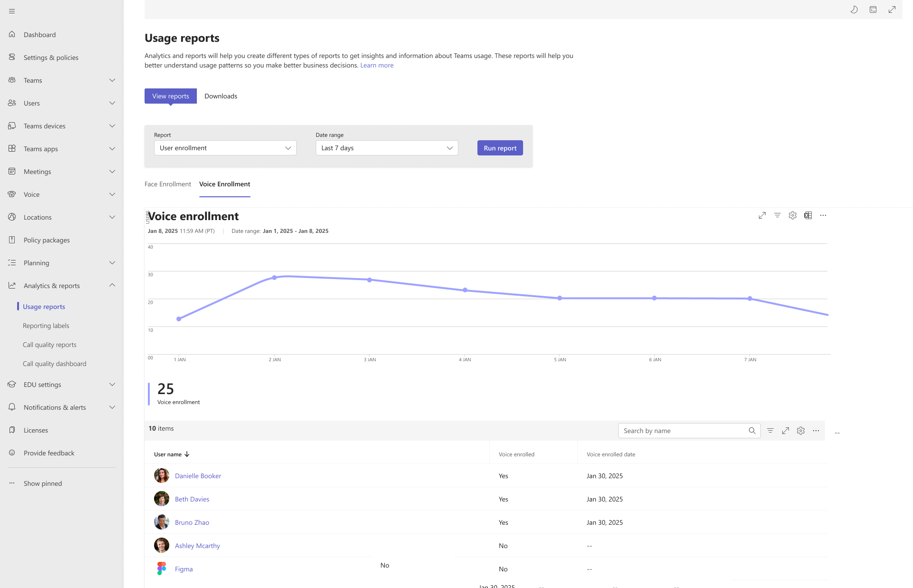Open the Report dropdown
This screenshot has height=588, width=913.
tap(225, 148)
